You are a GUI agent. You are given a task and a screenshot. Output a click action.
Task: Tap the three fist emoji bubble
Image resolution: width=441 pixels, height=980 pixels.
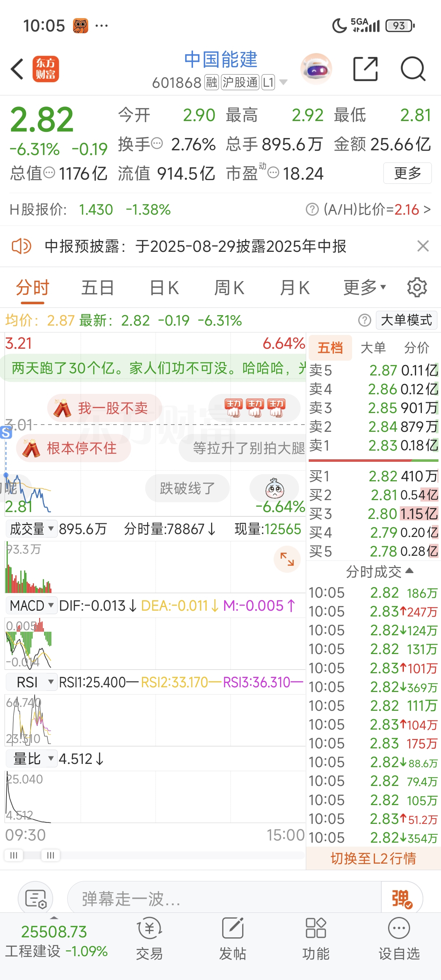tap(254, 408)
